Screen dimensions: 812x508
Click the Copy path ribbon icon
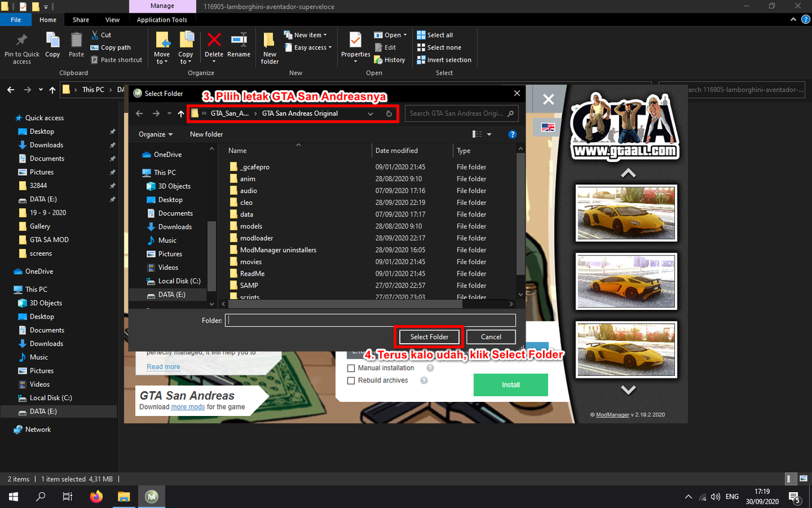point(95,48)
